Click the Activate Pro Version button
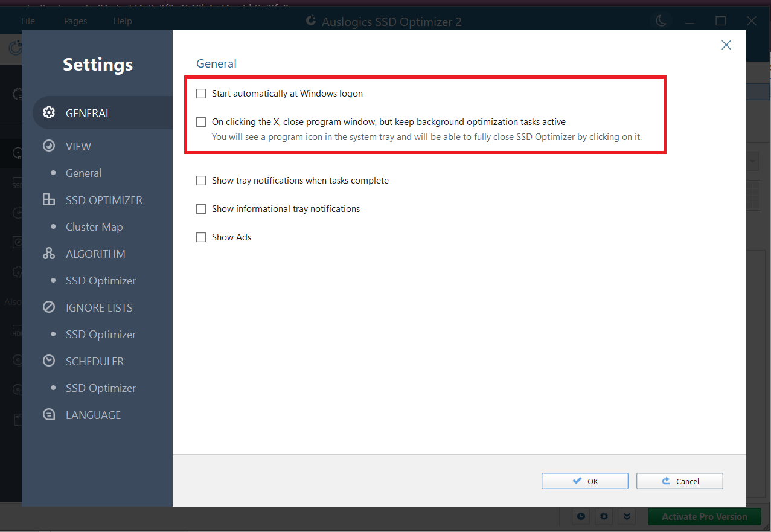 tap(704, 516)
